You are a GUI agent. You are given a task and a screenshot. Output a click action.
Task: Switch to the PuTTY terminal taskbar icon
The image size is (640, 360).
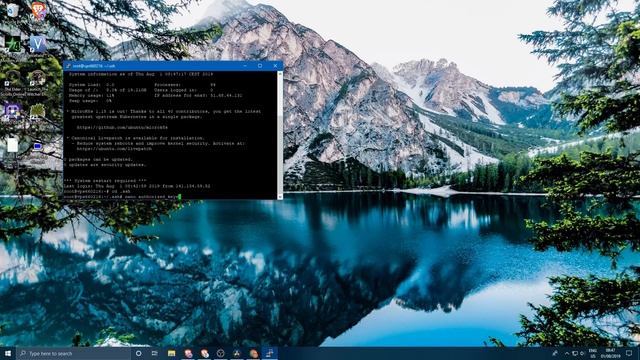270,353
